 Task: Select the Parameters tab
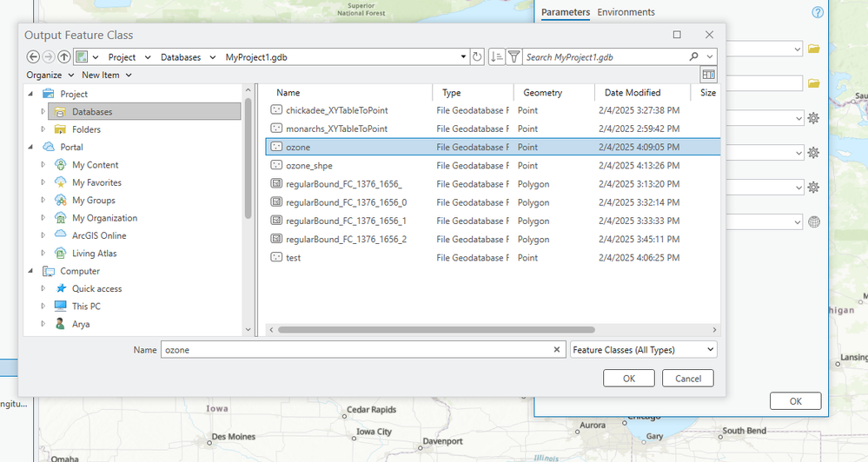(565, 12)
